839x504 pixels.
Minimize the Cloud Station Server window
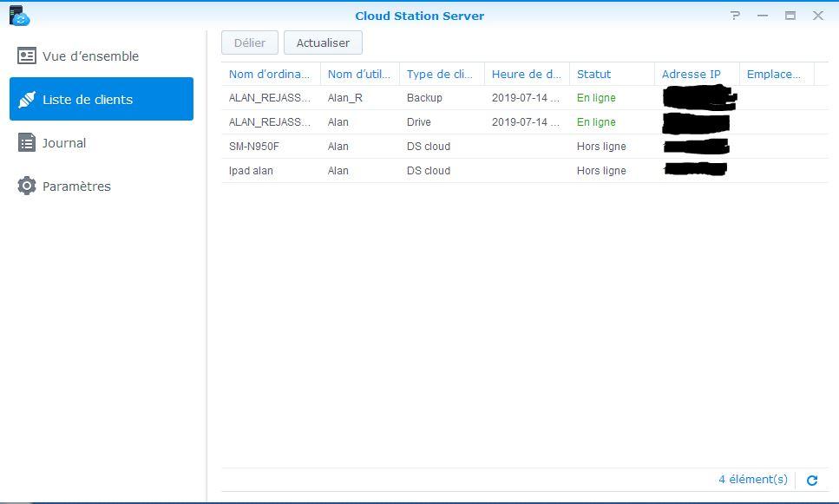[763, 16]
